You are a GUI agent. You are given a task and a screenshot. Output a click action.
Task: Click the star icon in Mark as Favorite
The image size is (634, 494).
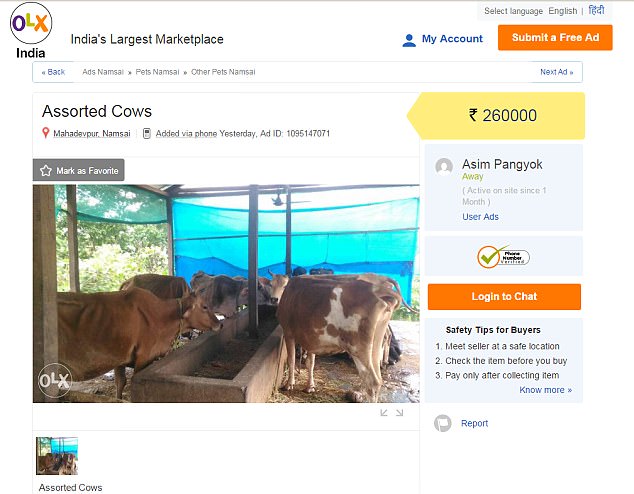click(46, 171)
